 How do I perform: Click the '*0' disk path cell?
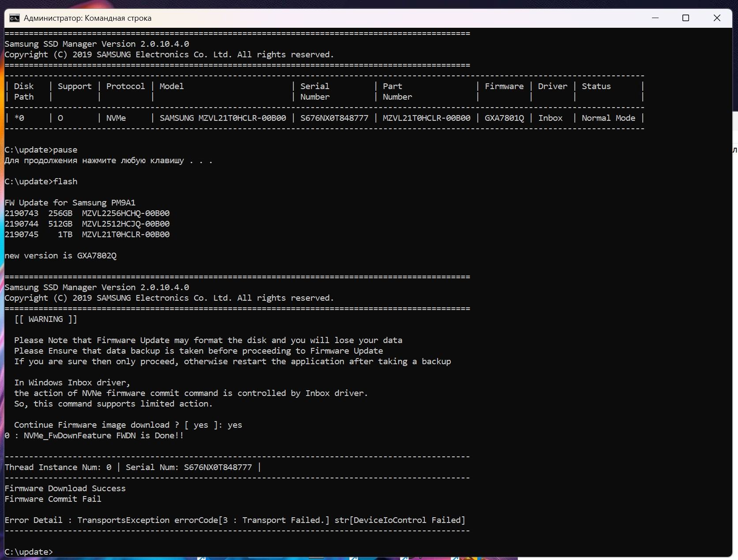click(x=19, y=118)
